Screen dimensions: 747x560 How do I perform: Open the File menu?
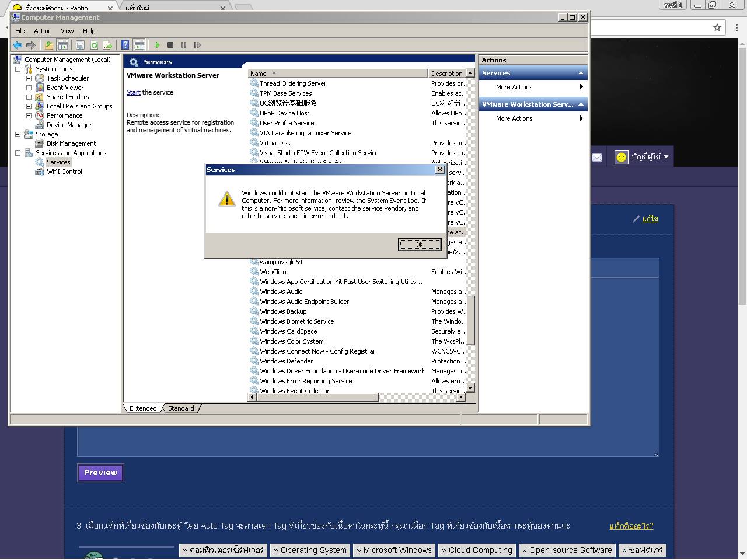pyautogui.click(x=20, y=31)
